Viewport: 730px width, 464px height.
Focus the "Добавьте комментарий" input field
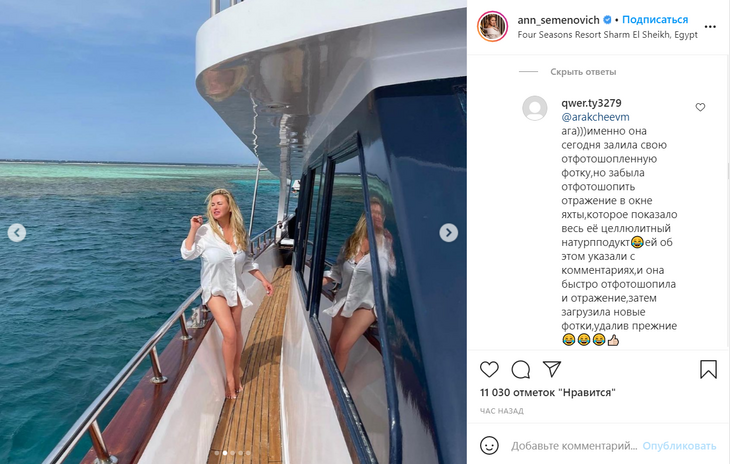click(573, 445)
